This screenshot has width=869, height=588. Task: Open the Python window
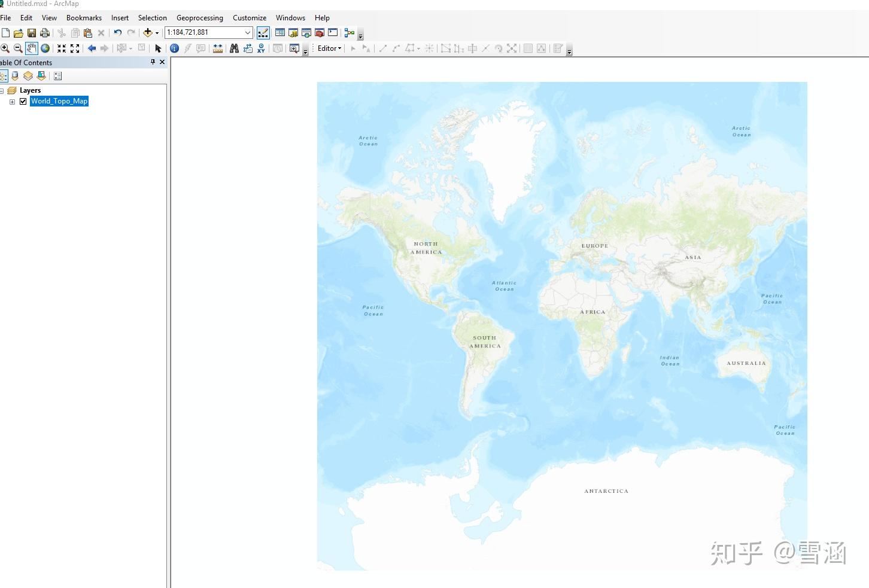pos(333,33)
